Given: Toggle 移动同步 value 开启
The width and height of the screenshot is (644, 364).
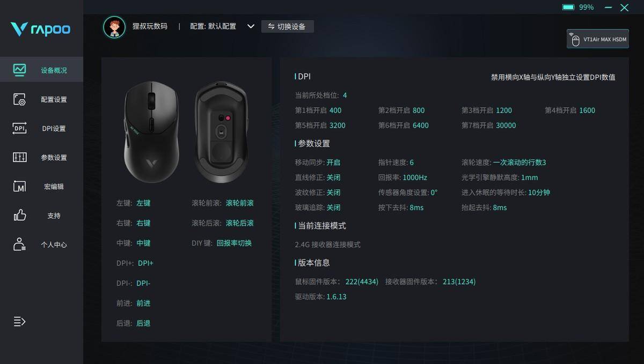Looking at the screenshot, I should pyautogui.click(x=333, y=162).
